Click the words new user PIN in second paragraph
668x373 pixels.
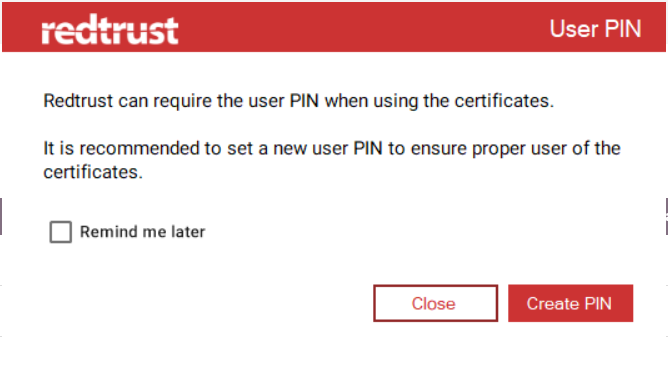click(x=328, y=149)
